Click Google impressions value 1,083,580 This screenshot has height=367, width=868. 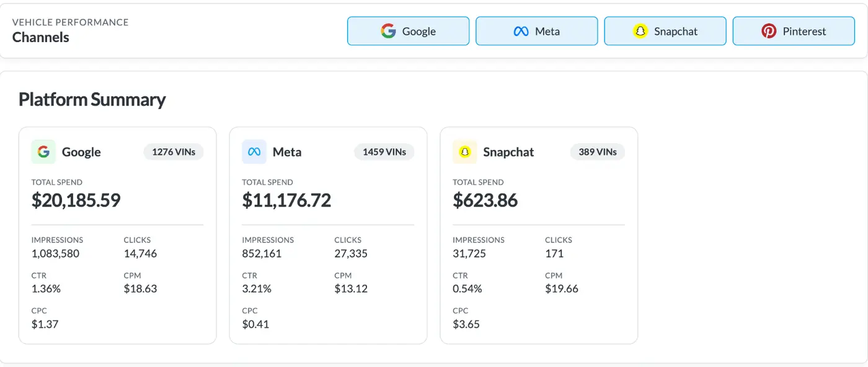[x=55, y=254]
